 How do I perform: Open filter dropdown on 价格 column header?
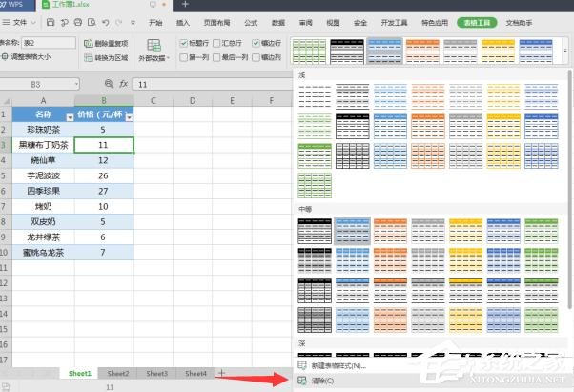pyautogui.click(x=129, y=114)
